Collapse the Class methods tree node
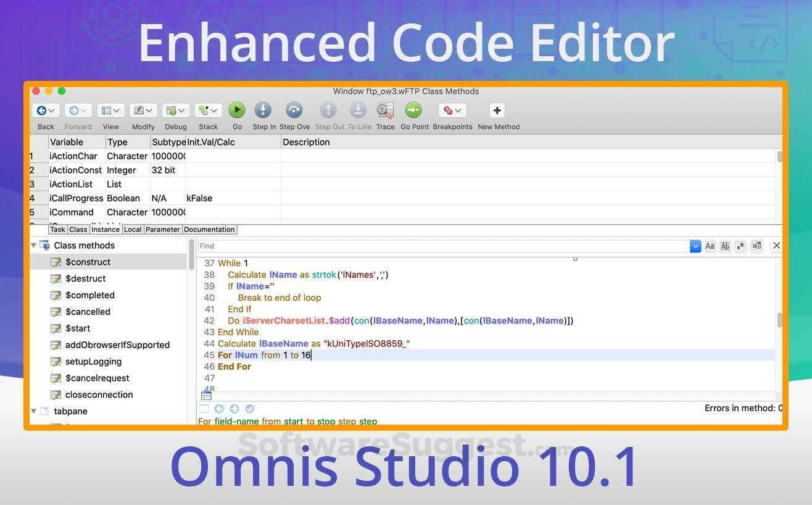 [34, 245]
